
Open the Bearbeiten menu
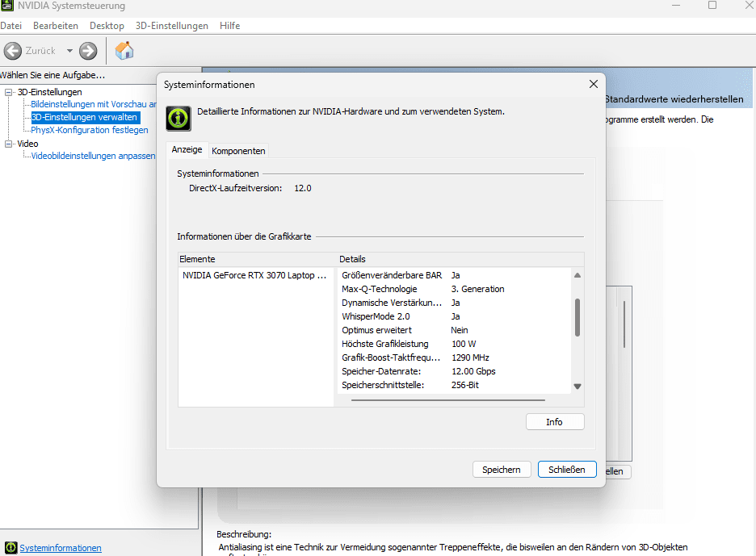click(56, 26)
